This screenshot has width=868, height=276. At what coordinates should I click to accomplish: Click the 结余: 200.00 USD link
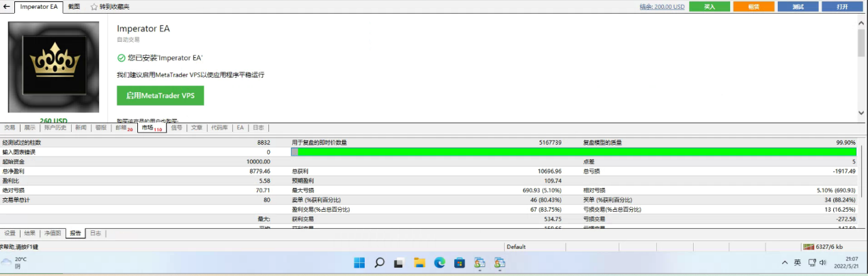pos(662,7)
